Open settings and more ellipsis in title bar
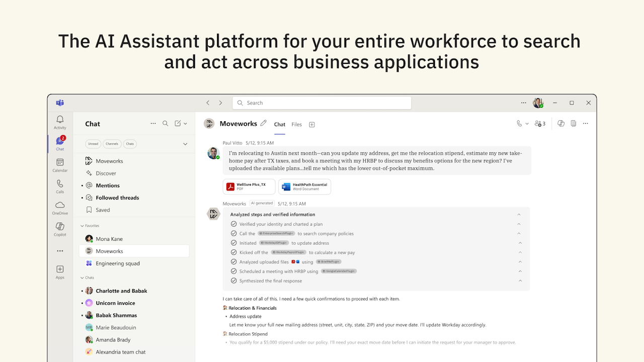 (524, 103)
